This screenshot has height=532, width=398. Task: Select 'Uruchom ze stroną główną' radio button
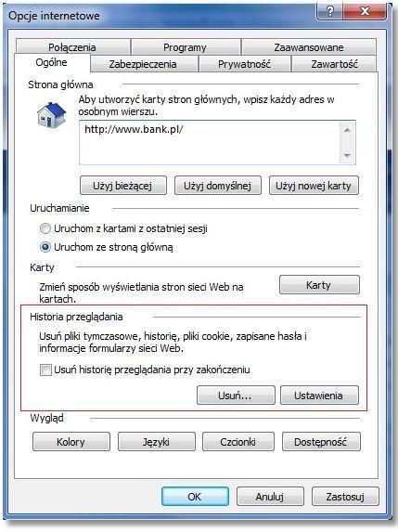(x=45, y=247)
